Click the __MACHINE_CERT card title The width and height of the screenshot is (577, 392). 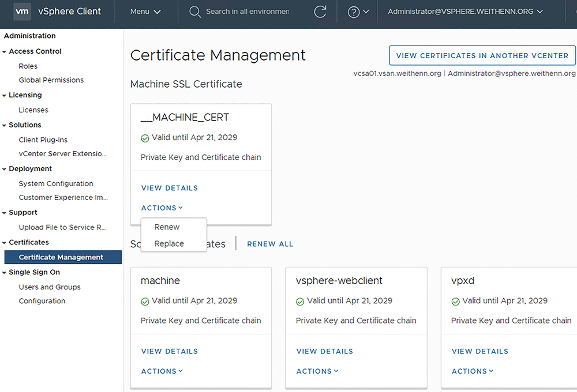coord(185,117)
